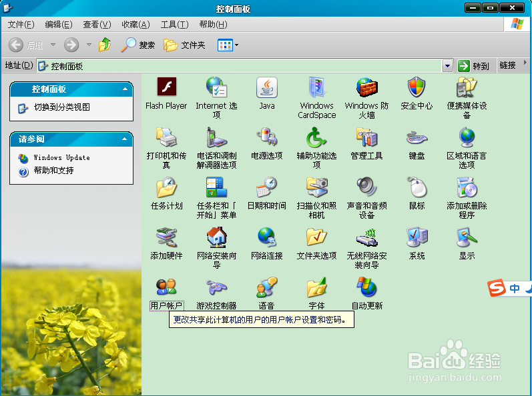Open 字体 fonts folder icon
This screenshot has width=532, height=396.
(316, 287)
